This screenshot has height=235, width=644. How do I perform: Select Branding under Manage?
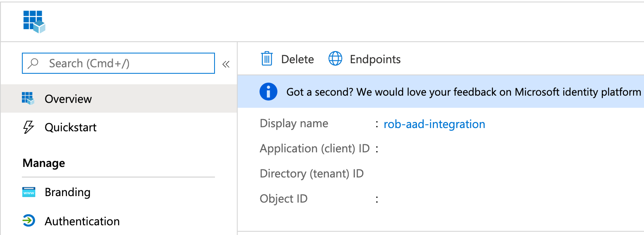pyautogui.click(x=119, y=192)
